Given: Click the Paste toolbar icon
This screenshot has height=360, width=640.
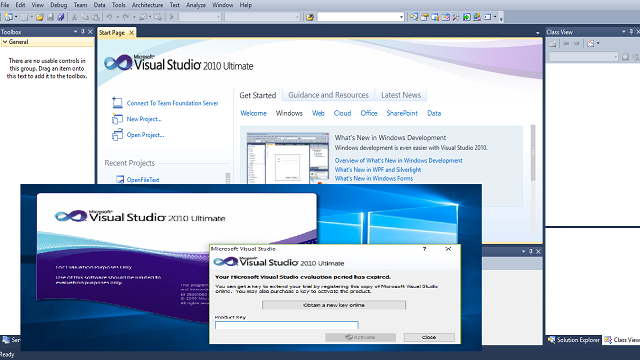Looking at the screenshot, I should [x=96, y=17].
